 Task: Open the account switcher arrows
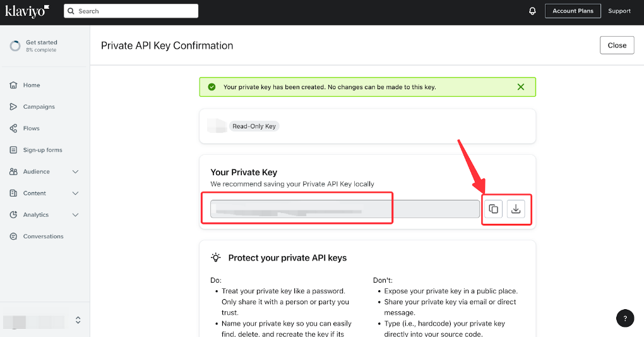[78, 320]
